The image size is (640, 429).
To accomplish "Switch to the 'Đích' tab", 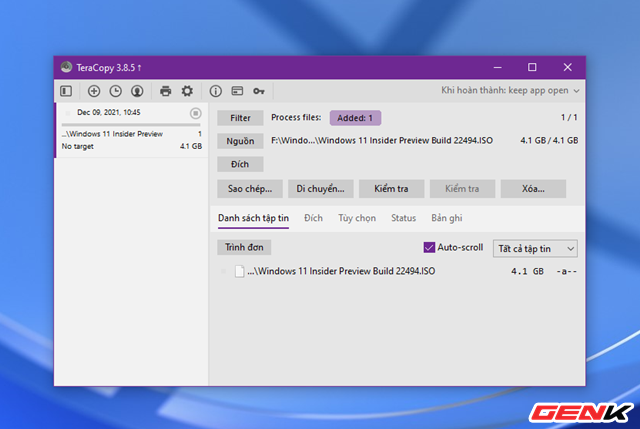I will tap(313, 218).
